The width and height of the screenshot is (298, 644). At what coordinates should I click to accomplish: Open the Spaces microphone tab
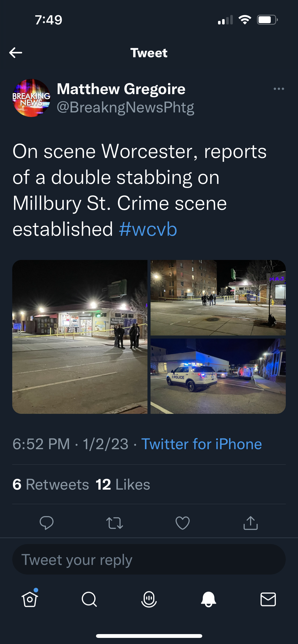[149, 599]
